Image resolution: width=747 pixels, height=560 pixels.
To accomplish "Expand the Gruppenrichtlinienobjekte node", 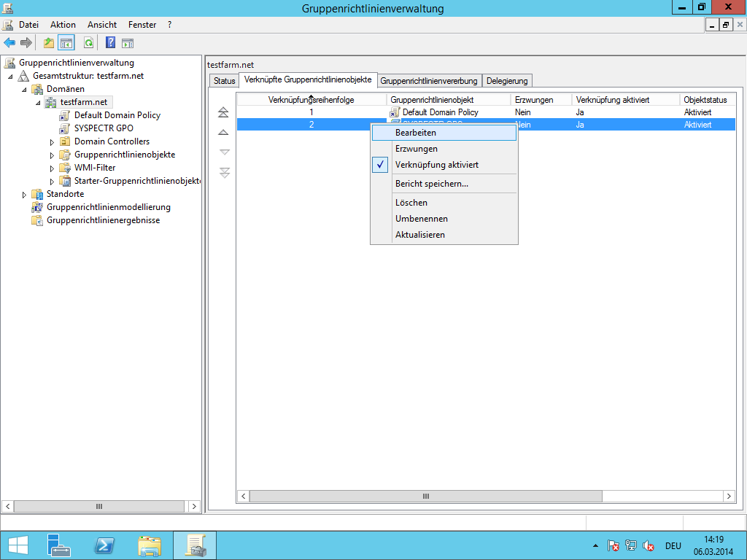I will (x=52, y=155).
